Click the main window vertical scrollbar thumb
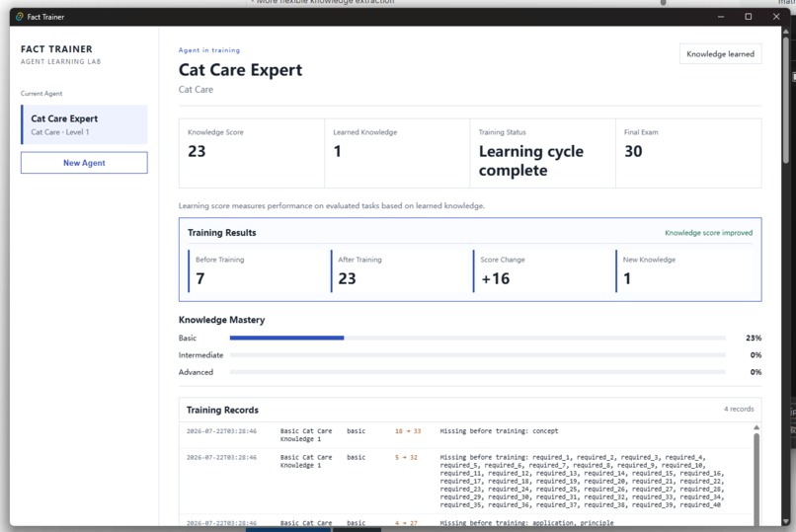Screen dimensions: 796x532 (x=786, y=99)
